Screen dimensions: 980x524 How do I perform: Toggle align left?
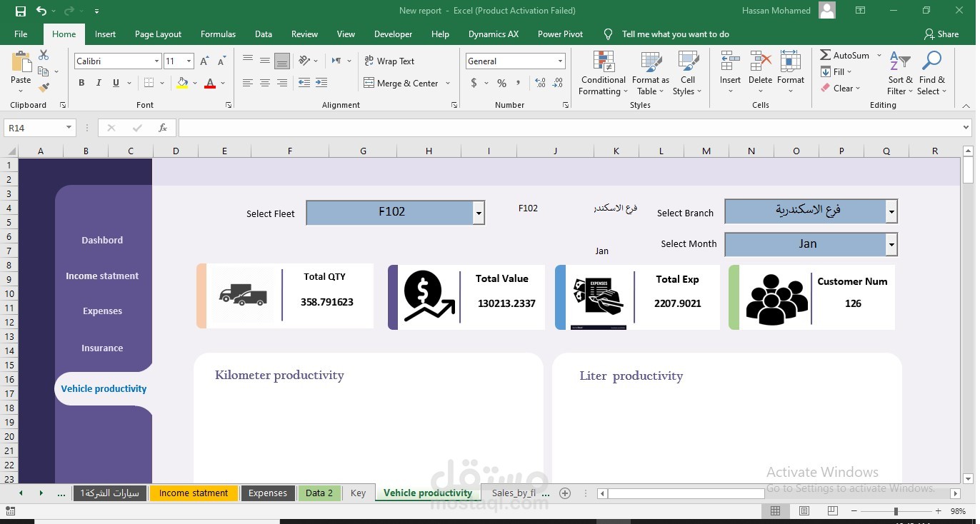248,83
